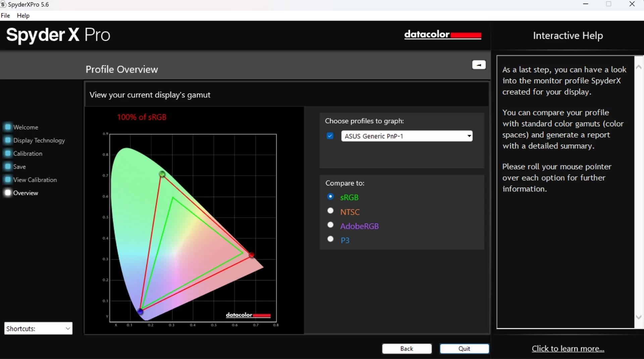Click the Welcome step indicator icon

point(8,127)
